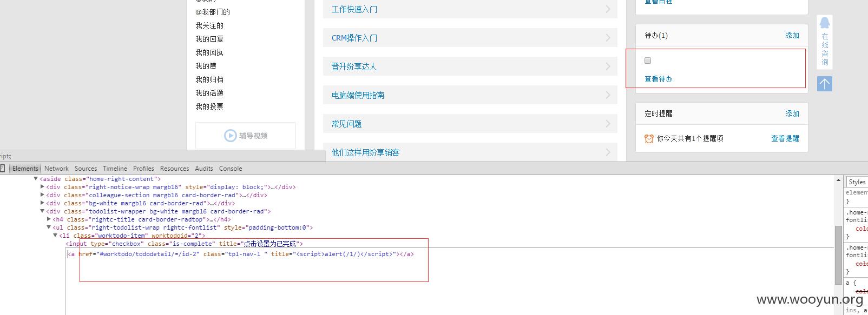Select @我部门的 in left sidebar
Image resolution: width=868 pixels, height=315 pixels.
(x=213, y=12)
